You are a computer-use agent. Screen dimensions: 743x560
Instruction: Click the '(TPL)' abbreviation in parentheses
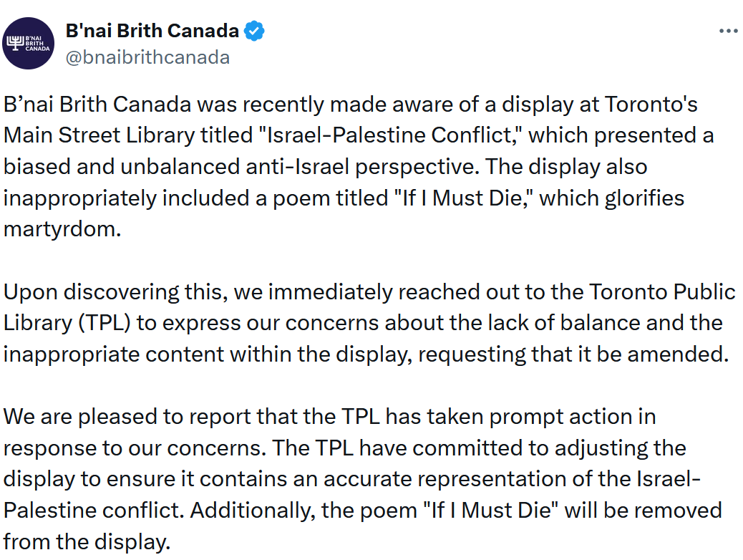click(105, 323)
